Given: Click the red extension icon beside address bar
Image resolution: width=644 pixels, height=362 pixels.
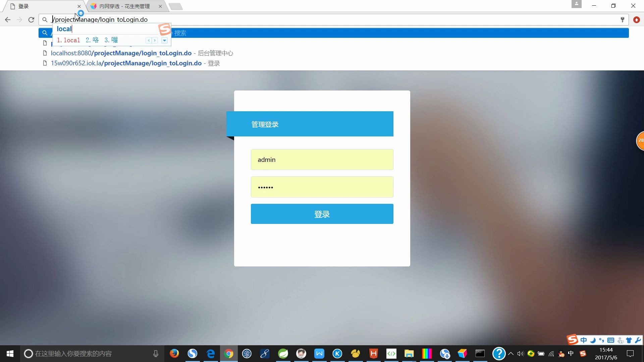Looking at the screenshot, I should click(x=636, y=20).
